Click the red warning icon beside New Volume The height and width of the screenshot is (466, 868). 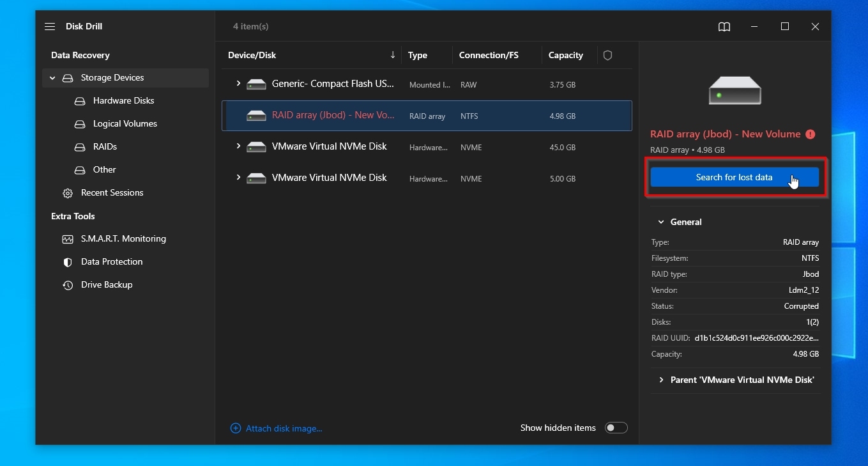click(810, 134)
